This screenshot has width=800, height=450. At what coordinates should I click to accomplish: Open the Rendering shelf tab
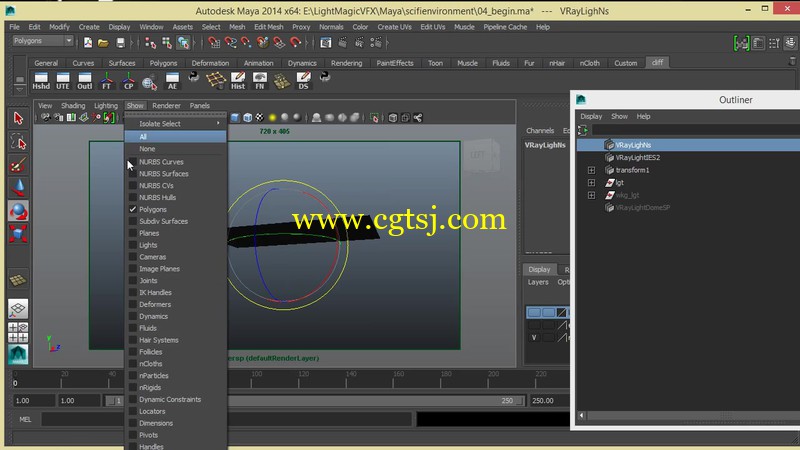point(346,63)
